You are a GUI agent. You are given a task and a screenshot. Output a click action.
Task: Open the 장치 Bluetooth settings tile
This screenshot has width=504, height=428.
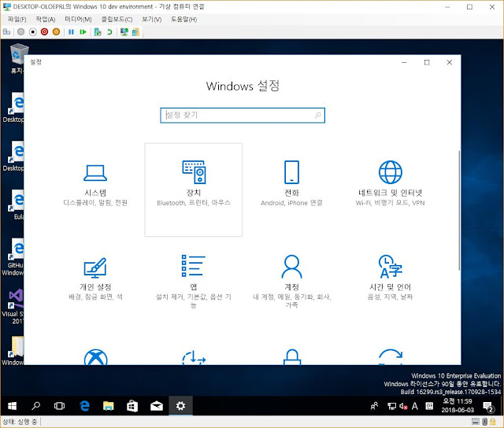(194, 190)
